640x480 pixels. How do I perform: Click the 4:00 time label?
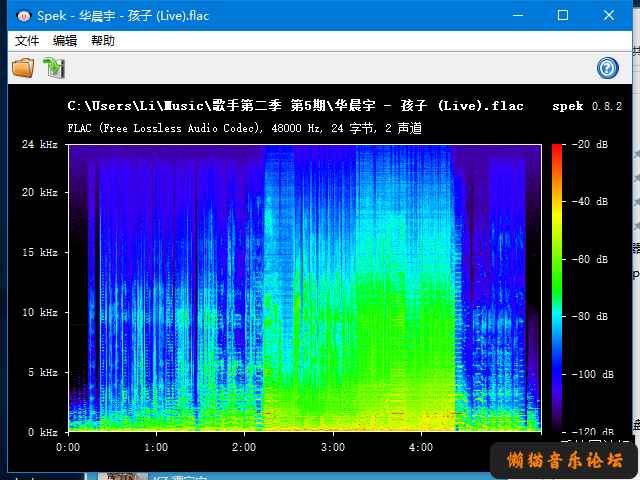tap(421, 447)
